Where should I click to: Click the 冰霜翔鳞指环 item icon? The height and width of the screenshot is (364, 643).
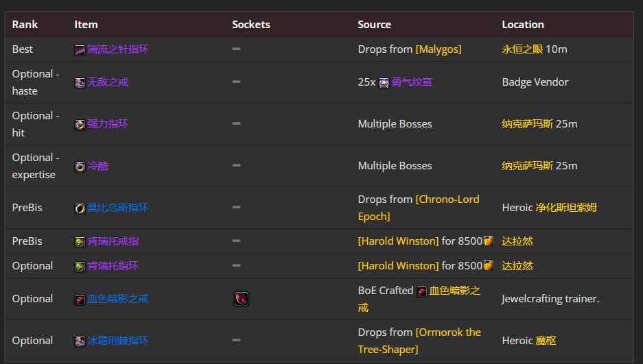pos(80,341)
